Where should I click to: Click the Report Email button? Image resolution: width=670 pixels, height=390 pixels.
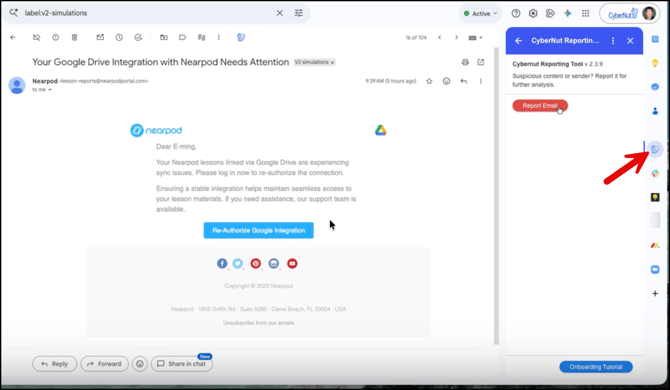[x=540, y=106]
